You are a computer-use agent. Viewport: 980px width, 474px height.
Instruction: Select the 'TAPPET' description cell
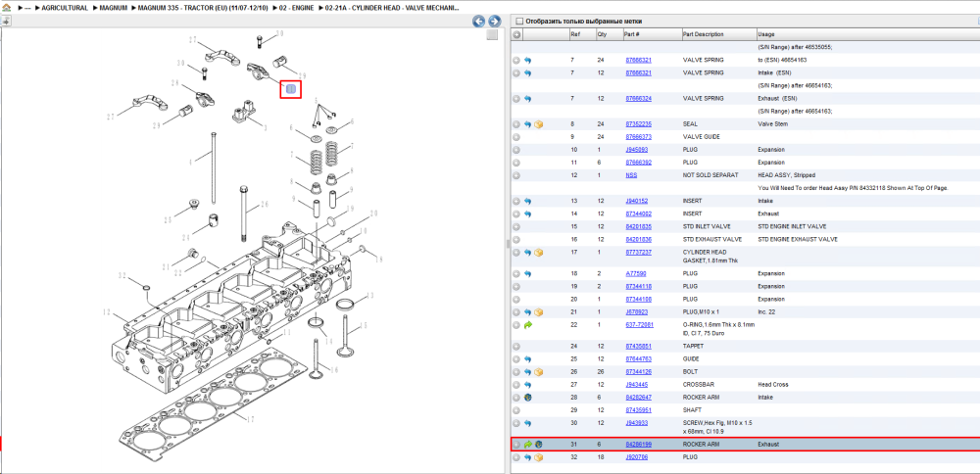693,346
